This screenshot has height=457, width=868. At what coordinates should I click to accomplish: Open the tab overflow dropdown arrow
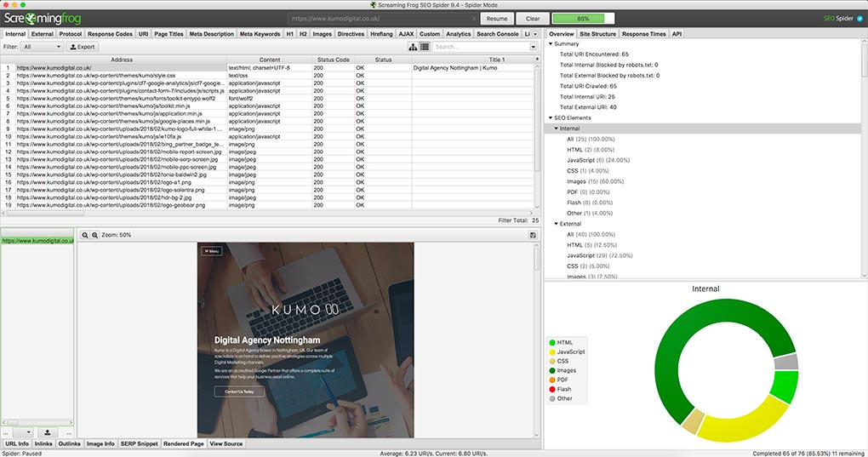pos(535,34)
